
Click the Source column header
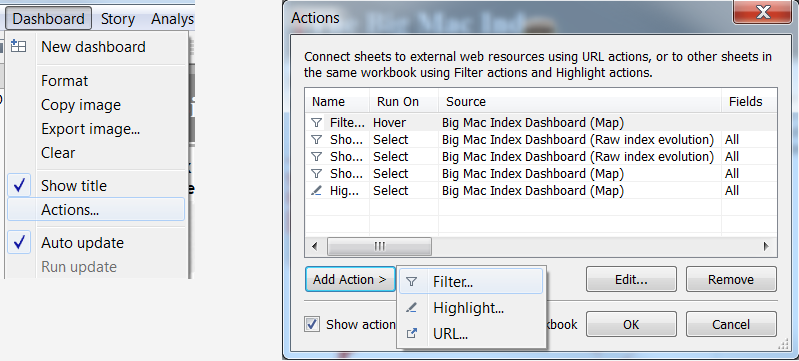(580, 101)
